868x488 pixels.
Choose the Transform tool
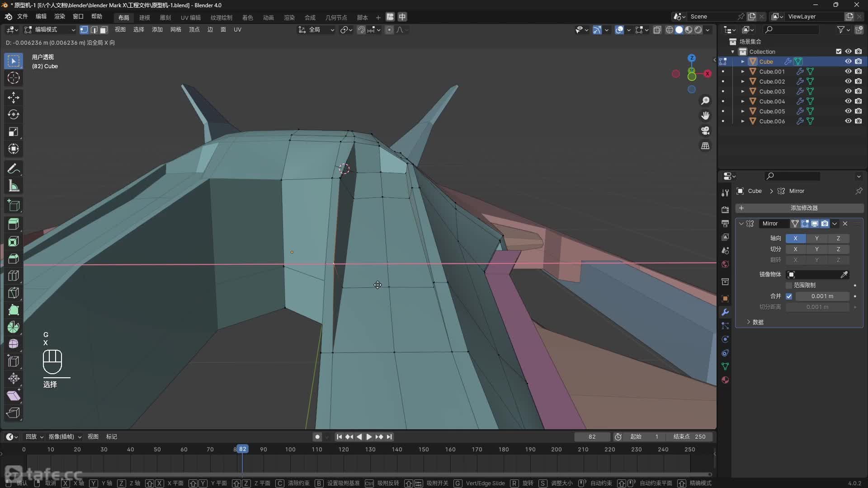[x=14, y=149]
